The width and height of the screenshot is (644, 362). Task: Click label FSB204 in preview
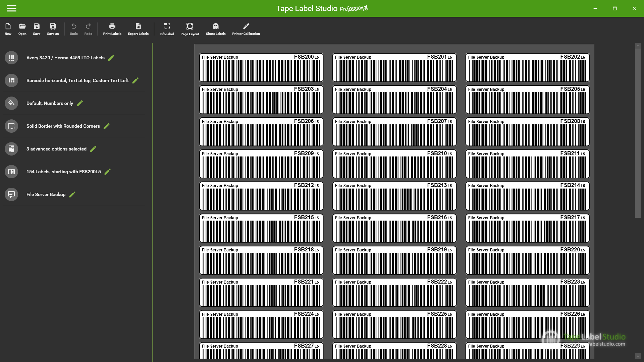click(x=394, y=100)
